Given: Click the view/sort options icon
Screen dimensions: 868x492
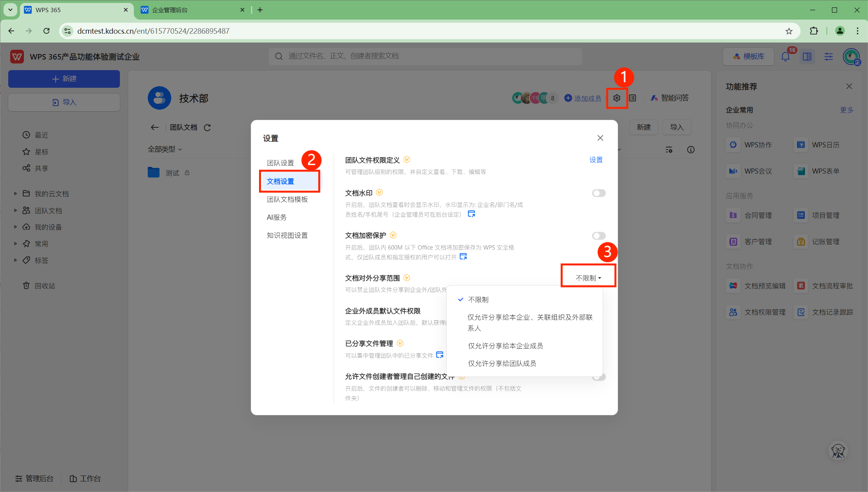Looking at the screenshot, I should click(669, 150).
